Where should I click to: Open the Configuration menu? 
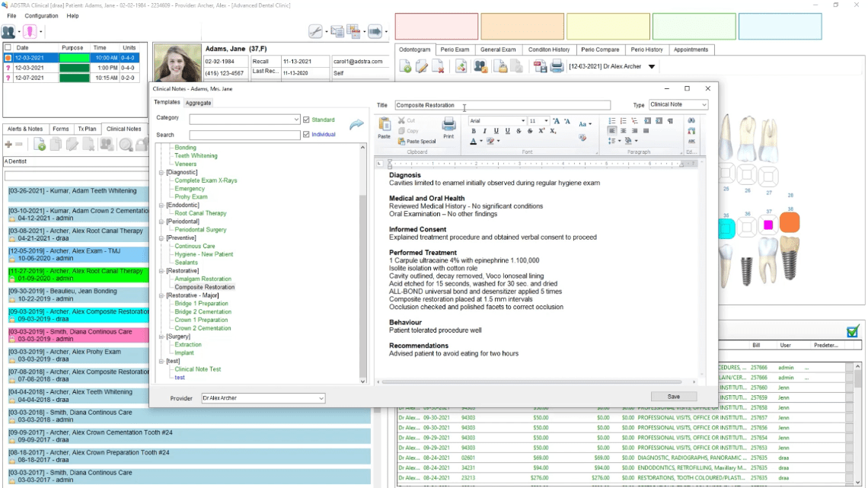pos(42,16)
